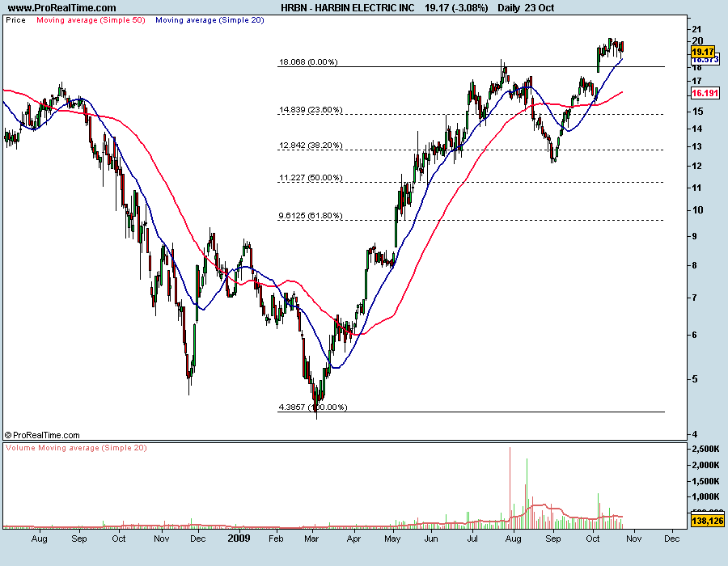This screenshot has height=566, width=728.
Task: Click the 11.227 (50.00%) Fibonacci label
Action: tap(311, 177)
